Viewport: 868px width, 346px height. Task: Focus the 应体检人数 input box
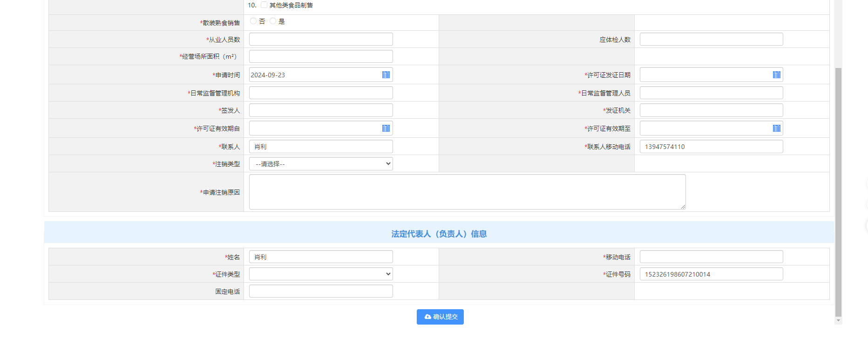[x=711, y=39]
